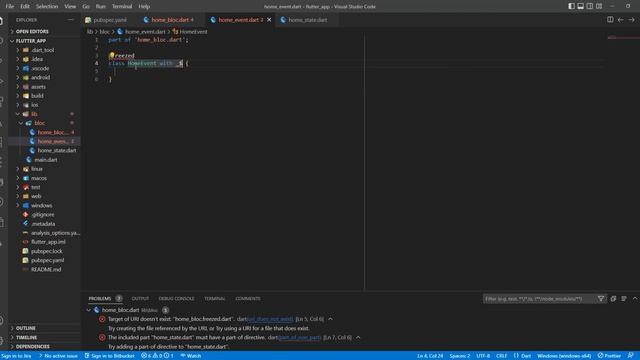Click the lightbulb quick-fix icon on line 3
Image resolution: width=640 pixels, height=360 pixels.
(111, 55)
